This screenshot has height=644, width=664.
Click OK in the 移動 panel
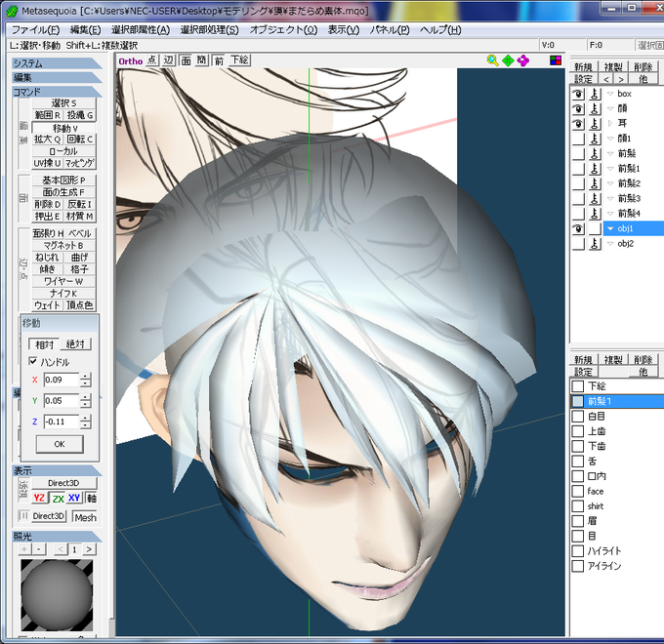pyautogui.click(x=60, y=444)
